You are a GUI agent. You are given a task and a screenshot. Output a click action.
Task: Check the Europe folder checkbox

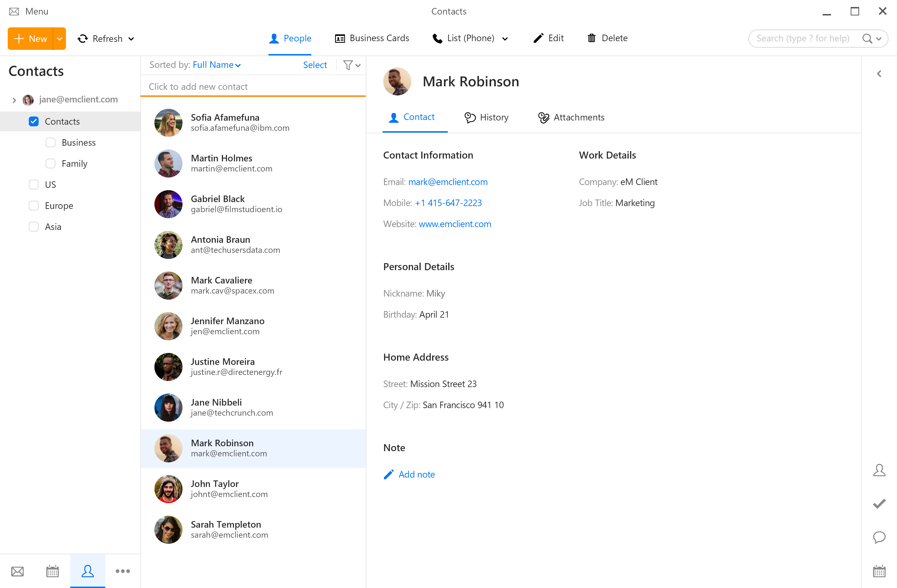(33, 205)
